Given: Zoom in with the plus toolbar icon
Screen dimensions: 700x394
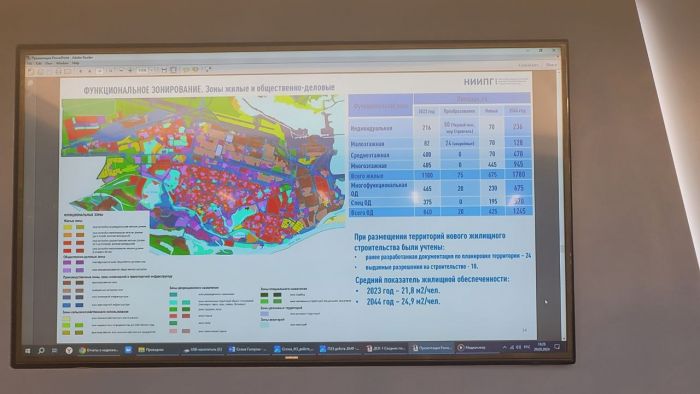Looking at the screenshot, I should pos(130,70).
